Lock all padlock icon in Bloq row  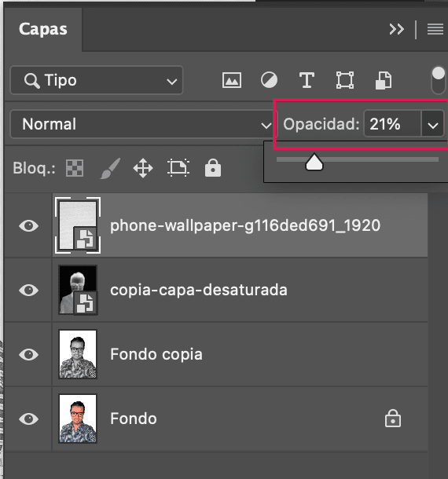(213, 168)
